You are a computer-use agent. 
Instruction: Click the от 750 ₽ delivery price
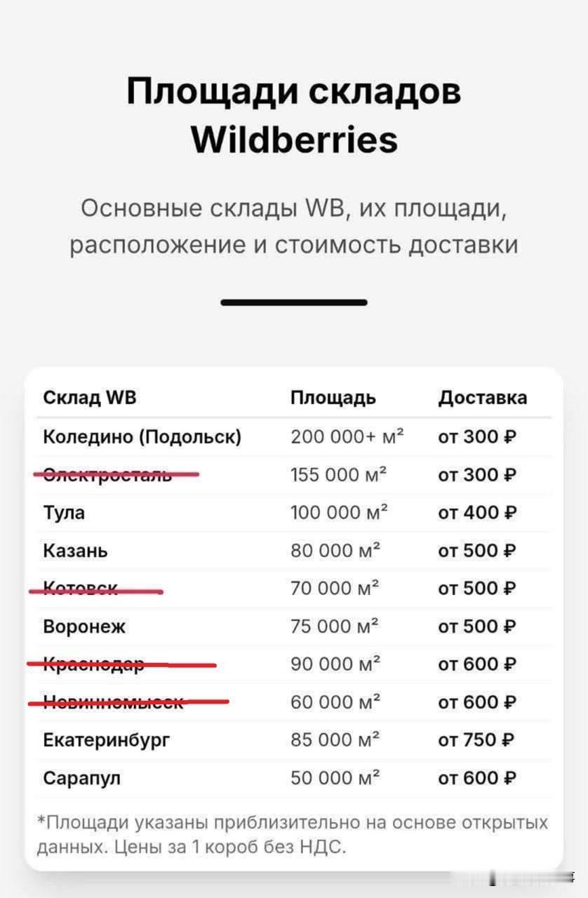click(x=476, y=740)
